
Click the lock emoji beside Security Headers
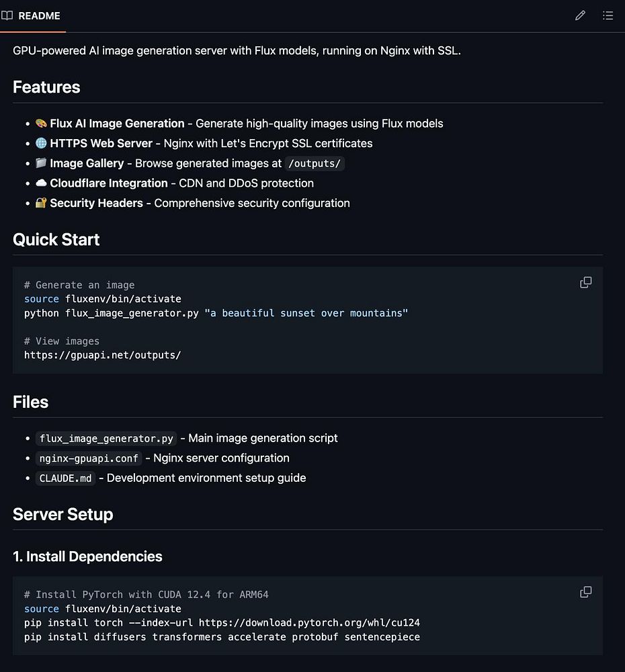click(41, 203)
